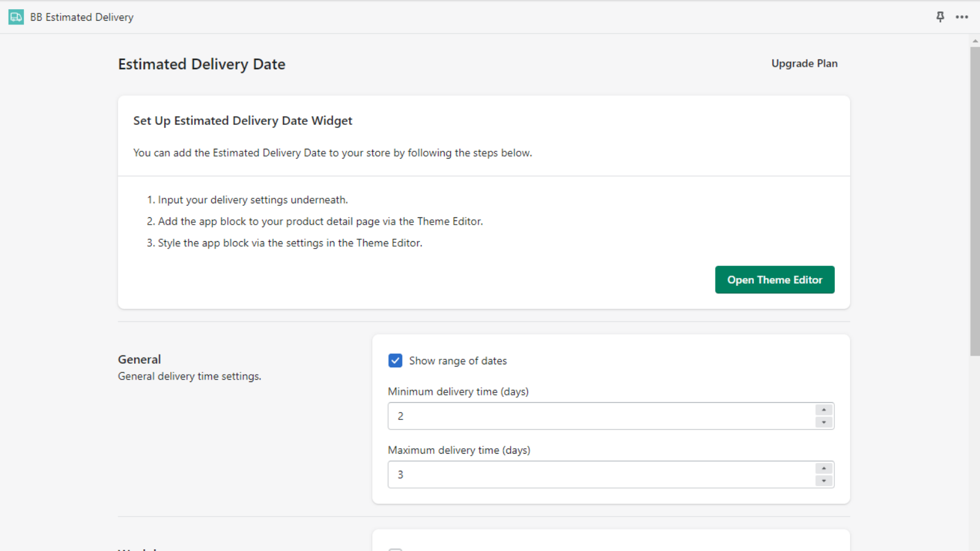Click the BB Estimated Delivery app icon
The height and width of the screenshot is (551, 980).
(16, 17)
